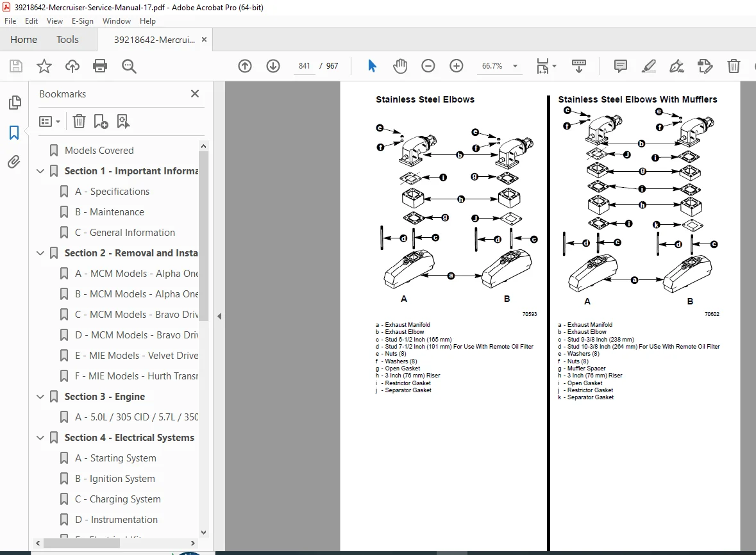Open the Help menu
The image size is (756, 555).
(147, 21)
